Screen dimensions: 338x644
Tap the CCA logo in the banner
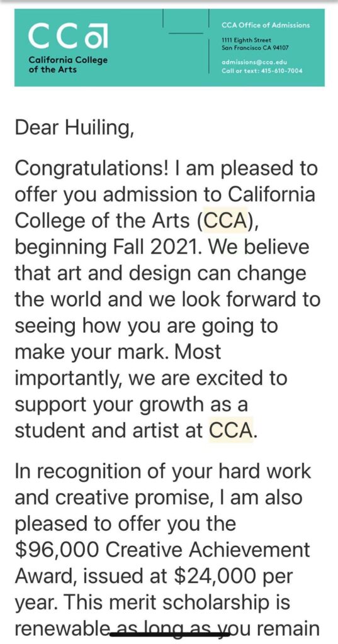click(x=68, y=36)
